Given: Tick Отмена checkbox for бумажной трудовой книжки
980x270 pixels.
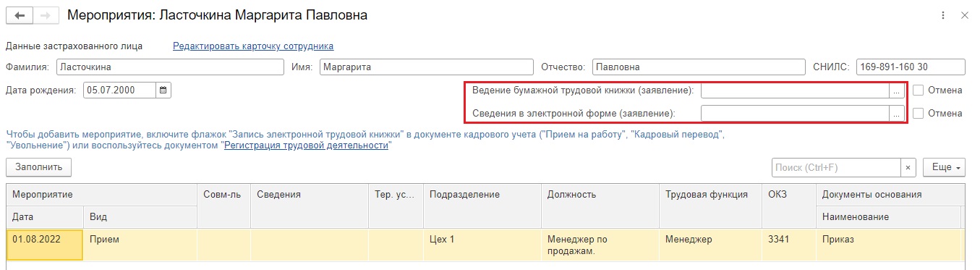Looking at the screenshot, I should pos(918,90).
